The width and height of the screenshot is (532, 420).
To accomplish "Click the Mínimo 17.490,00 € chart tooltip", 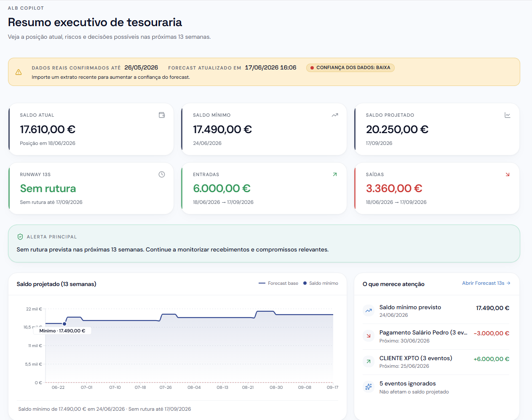I will pyautogui.click(x=62, y=331).
